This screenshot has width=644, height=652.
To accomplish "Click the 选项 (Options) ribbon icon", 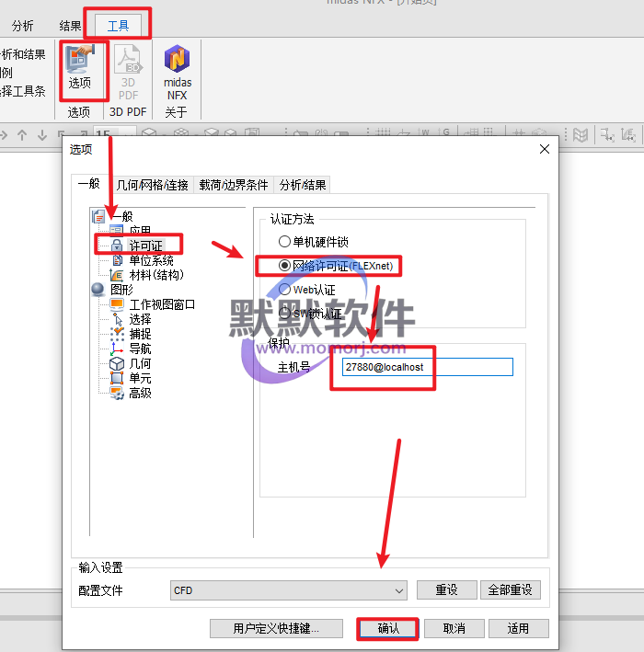I will tap(80, 68).
